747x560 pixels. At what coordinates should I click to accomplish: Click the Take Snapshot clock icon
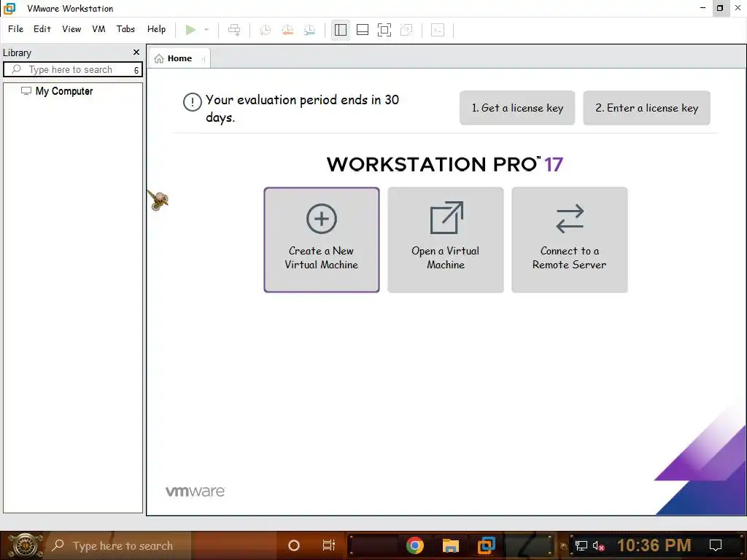[x=266, y=30]
